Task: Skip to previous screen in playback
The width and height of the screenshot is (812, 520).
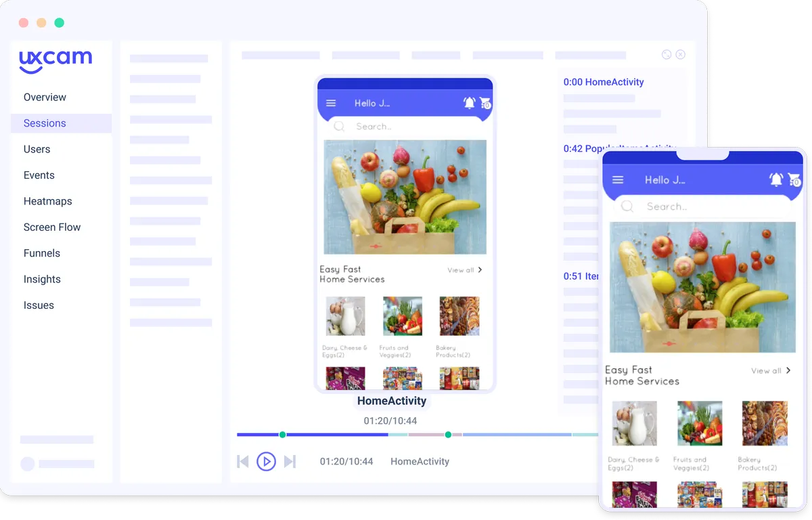Action: (x=243, y=462)
